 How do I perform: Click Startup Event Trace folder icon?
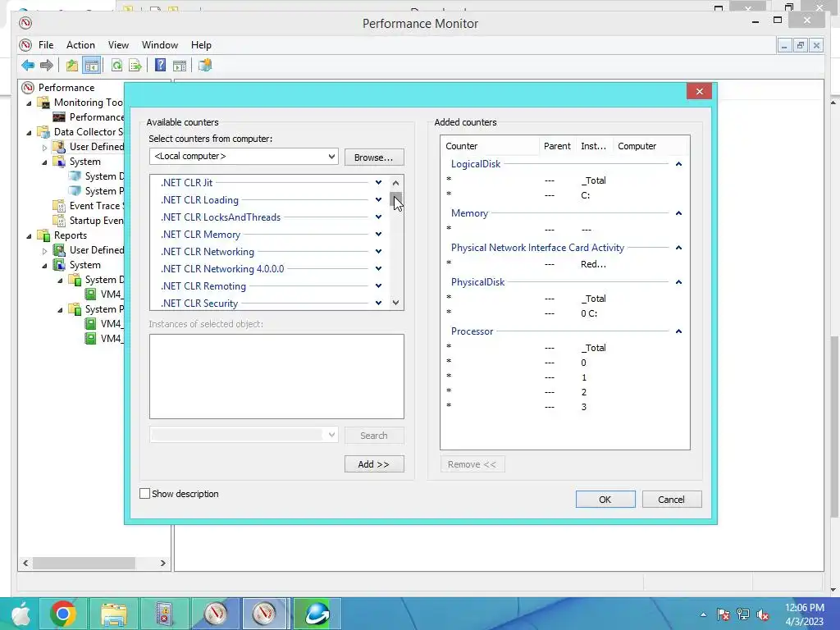click(x=59, y=220)
